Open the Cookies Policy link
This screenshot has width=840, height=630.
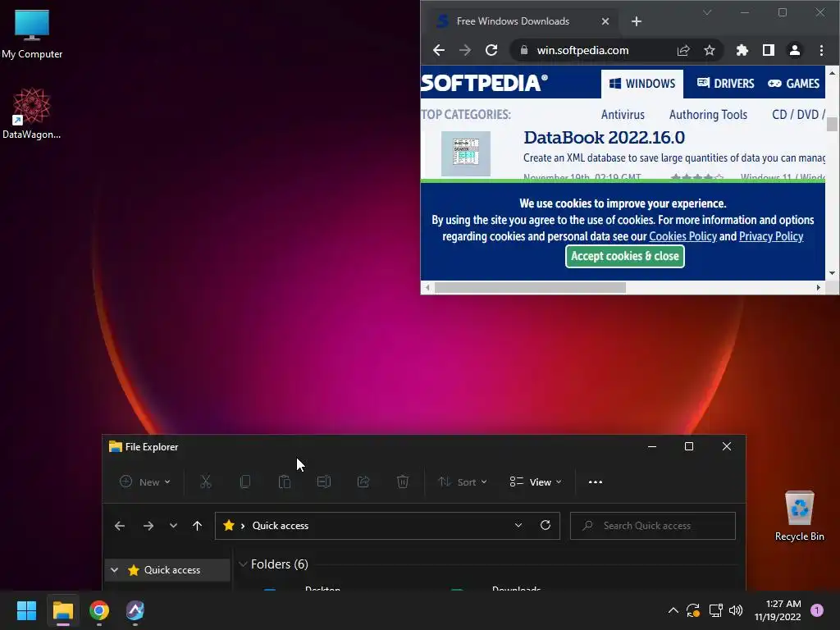point(682,236)
